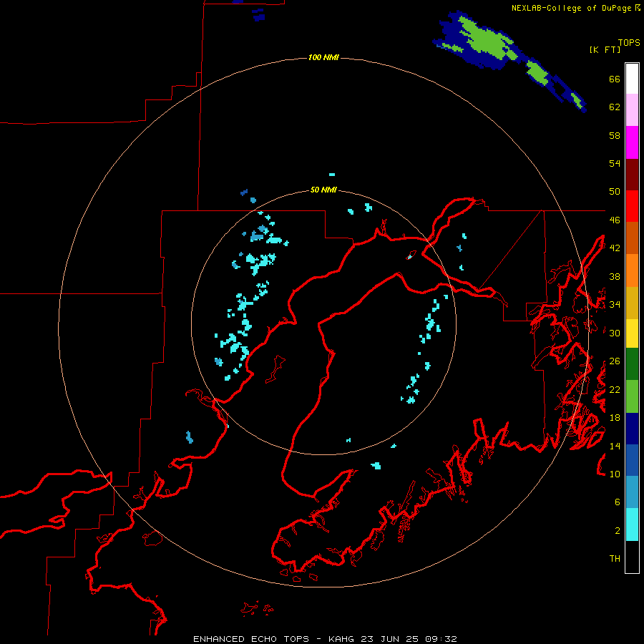Click the gold 38 kft legend swatch
644x644 pixels.
[x=632, y=303]
